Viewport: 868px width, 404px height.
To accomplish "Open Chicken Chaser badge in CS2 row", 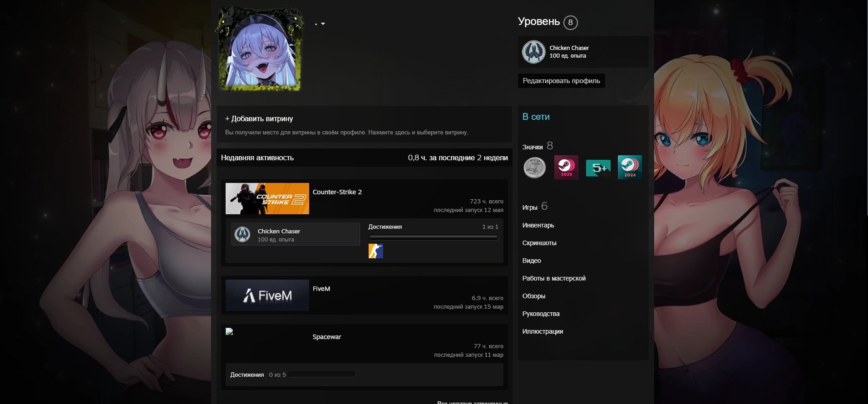I will [x=242, y=234].
